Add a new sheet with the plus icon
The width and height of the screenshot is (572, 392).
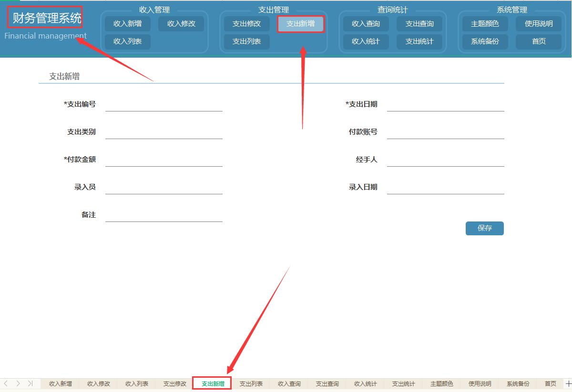(568, 383)
